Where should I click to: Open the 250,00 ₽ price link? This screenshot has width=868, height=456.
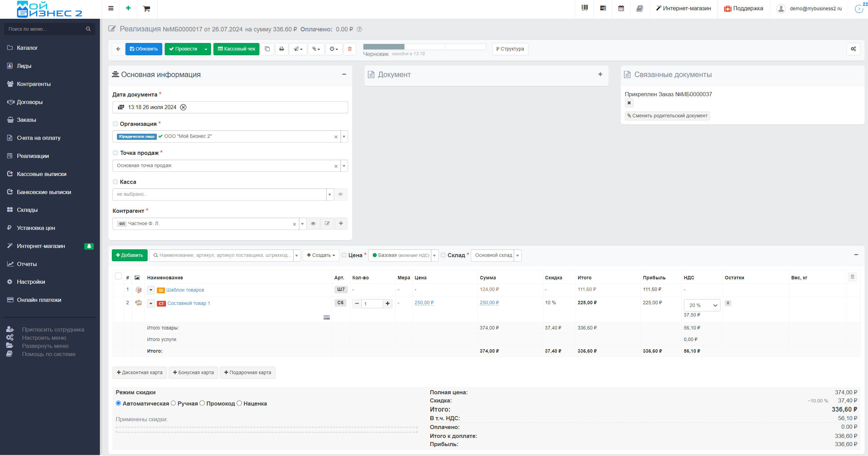[424, 303]
